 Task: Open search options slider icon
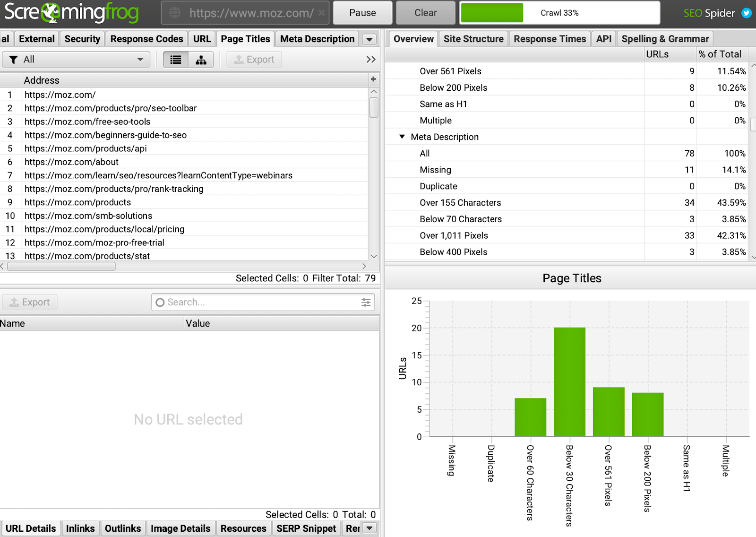coord(366,303)
